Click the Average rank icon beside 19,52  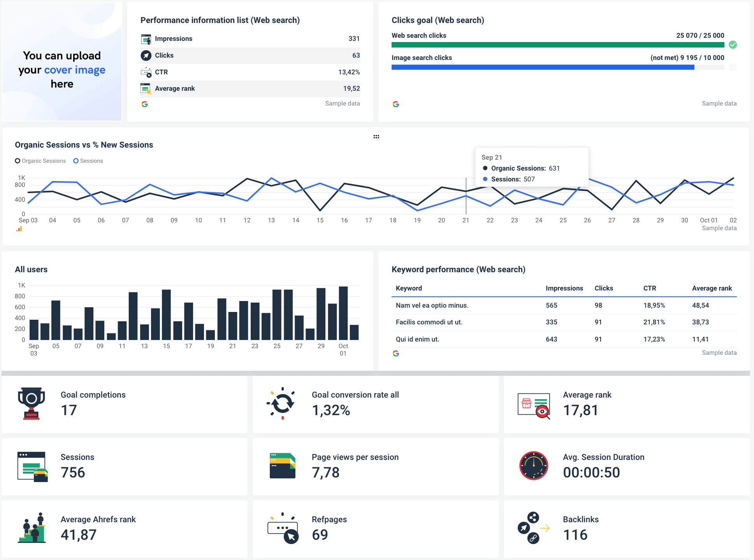coord(146,88)
